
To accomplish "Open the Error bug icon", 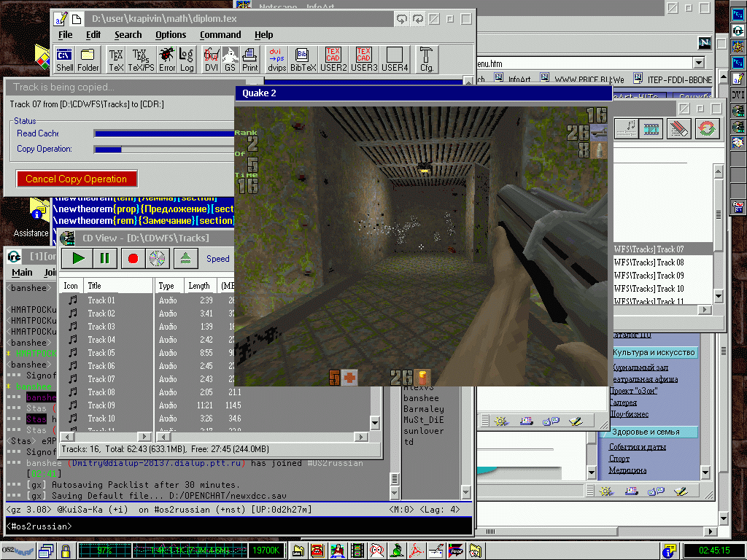I will tap(167, 60).
